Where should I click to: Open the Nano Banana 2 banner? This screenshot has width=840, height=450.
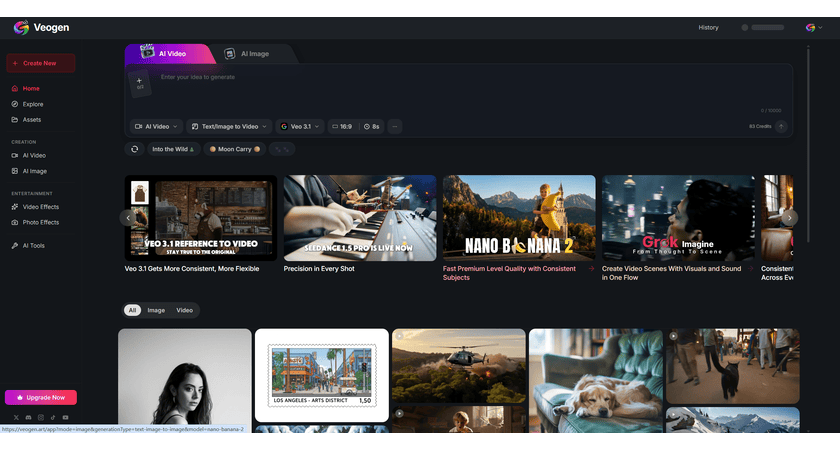point(519,218)
